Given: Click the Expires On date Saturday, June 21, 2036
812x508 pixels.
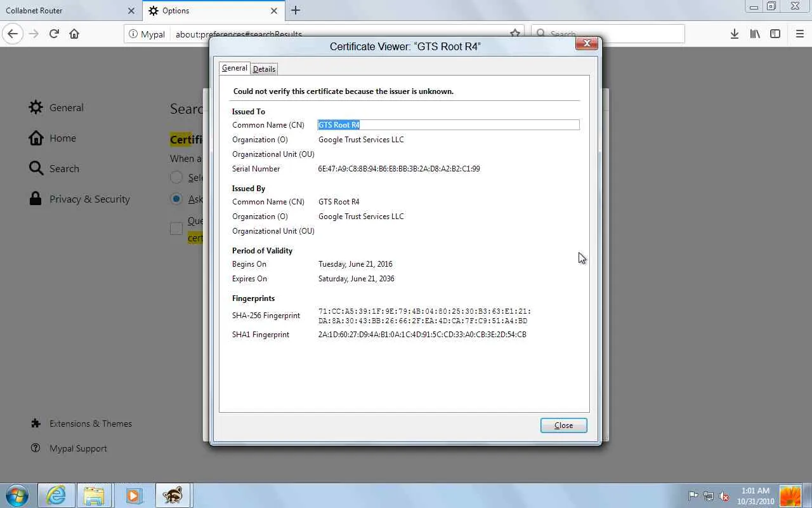Looking at the screenshot, I should click(x=357, y=279).
